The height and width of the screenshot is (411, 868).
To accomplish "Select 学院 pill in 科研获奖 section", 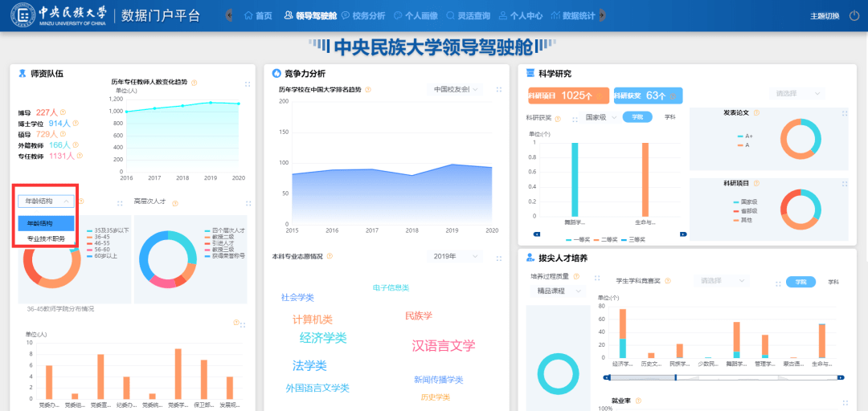I will (x=637, y=117).
